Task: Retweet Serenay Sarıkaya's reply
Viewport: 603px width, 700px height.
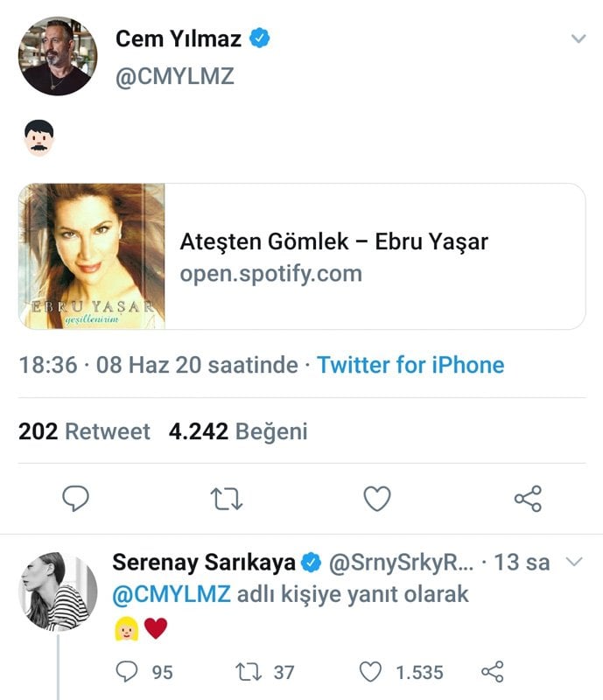Action: click(x=249, y=672)
